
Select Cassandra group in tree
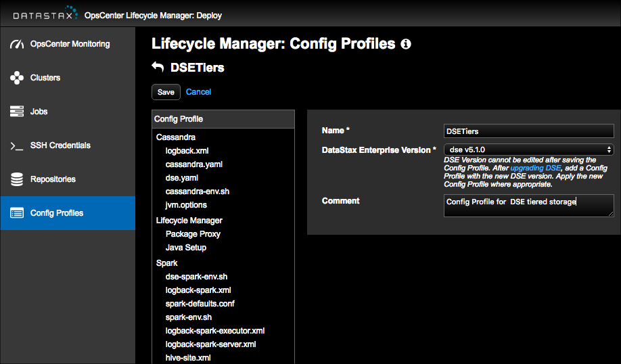(x=175, y=137)
